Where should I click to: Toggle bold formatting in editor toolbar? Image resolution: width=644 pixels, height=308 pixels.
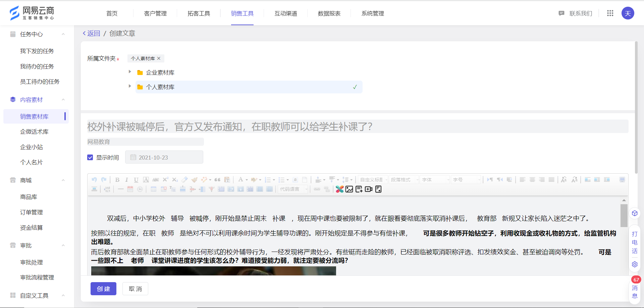coord(117,180)
